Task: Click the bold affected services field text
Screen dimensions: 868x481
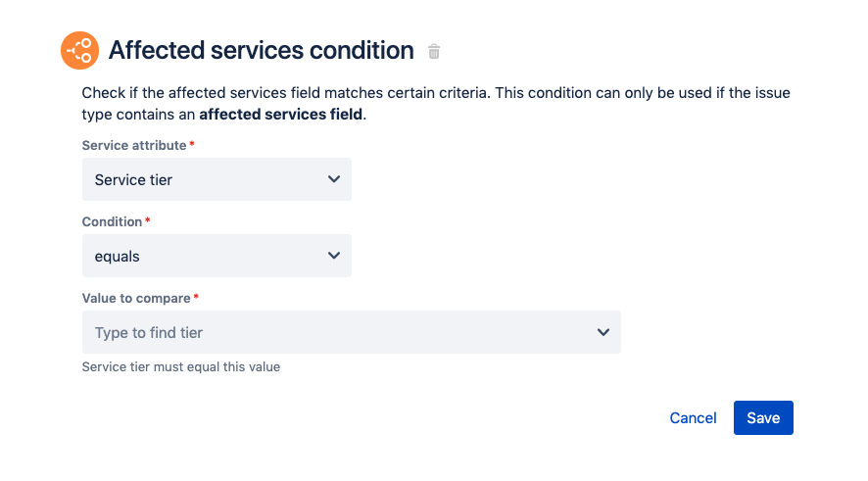Action: (281, 115)
